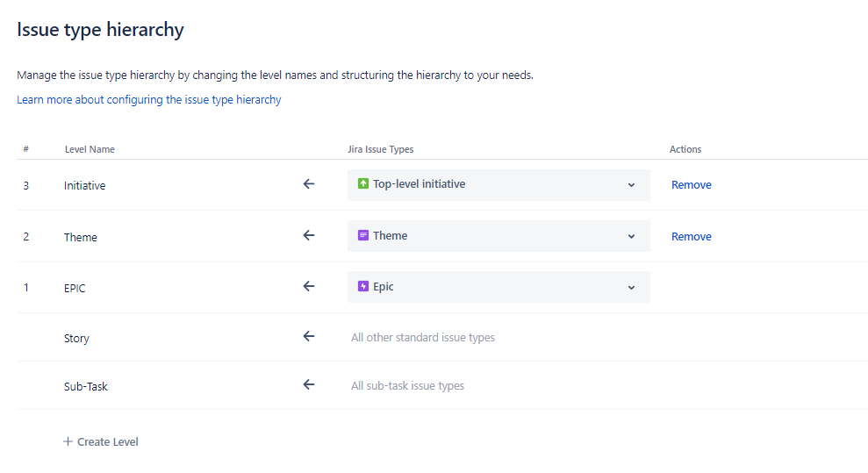Image resolution: width=868 pixels, height=473 pixels.
Task: Edit the Story level name
Action: (x=76, y=338)
